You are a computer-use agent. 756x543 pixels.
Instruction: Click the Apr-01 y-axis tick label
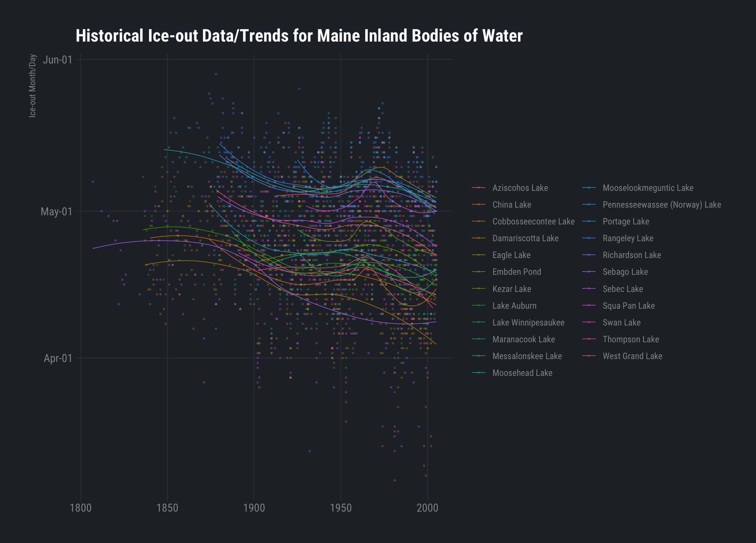tap(58, 358)
